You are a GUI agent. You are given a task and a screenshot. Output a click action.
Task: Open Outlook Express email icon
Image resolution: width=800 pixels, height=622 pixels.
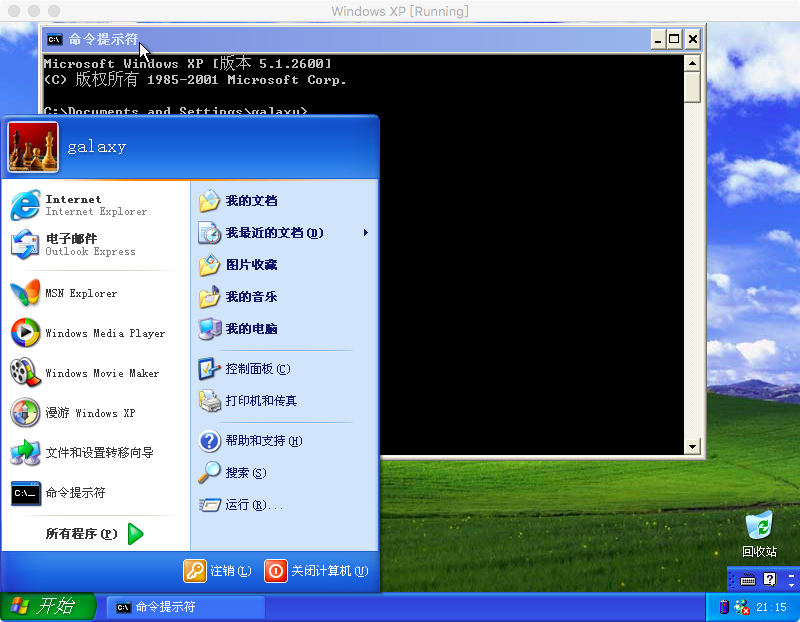tap(25, 244)
